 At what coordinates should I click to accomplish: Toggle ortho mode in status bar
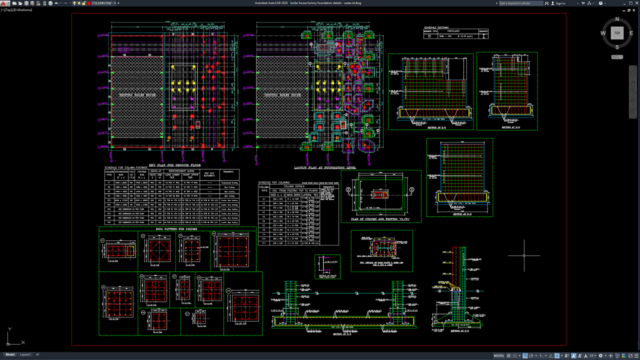click(x=525, y=356)
